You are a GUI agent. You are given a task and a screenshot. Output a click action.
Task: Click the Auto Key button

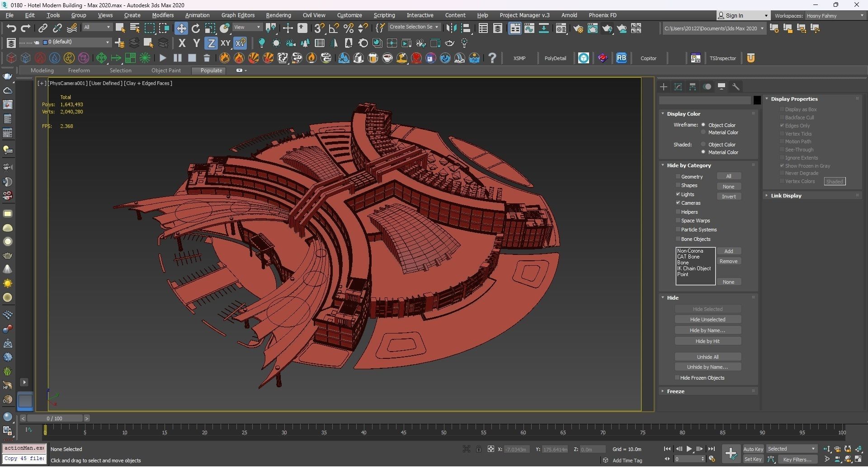tap(753, 449)
